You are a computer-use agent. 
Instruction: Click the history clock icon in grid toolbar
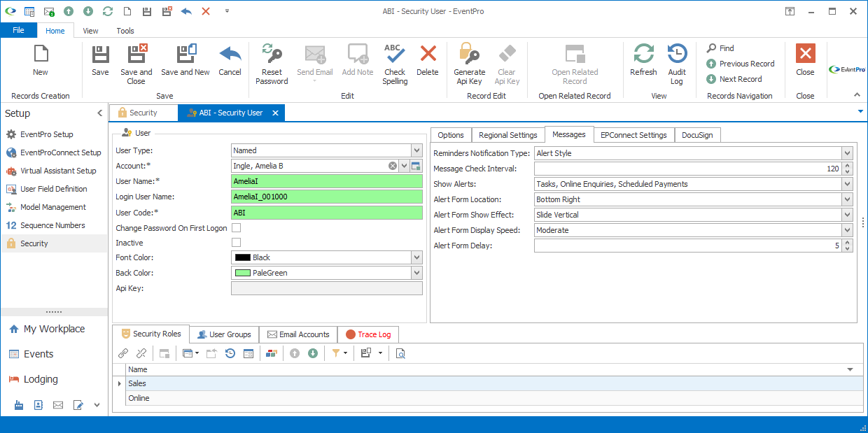tap(230, 353)
